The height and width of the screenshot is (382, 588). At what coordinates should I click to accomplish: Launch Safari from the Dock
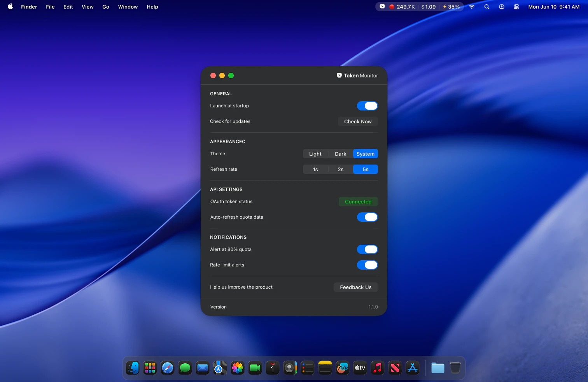pos(167,368)
